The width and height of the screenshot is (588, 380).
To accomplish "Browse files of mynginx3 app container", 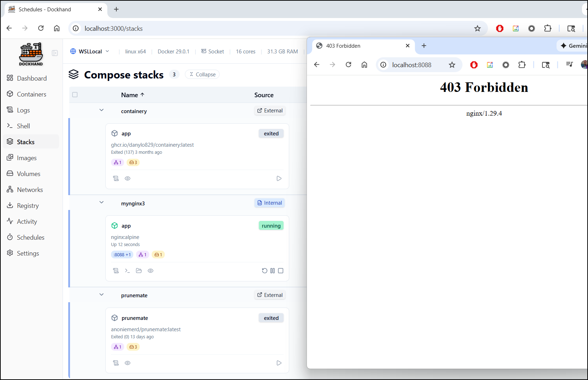I will [139, 271].
